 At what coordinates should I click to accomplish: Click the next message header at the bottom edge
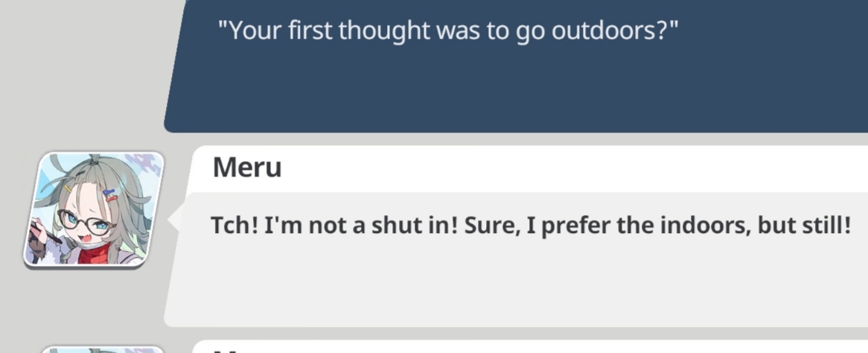(x=530, y=347)
